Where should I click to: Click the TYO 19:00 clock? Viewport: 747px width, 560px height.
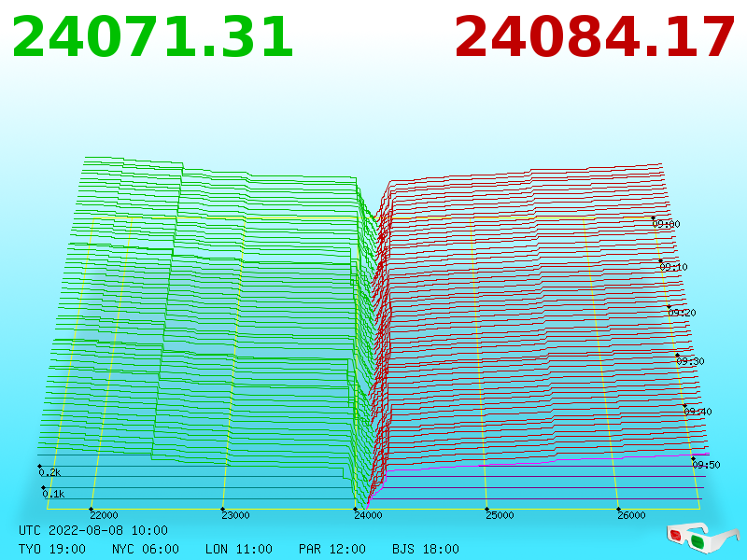point(52,549)
